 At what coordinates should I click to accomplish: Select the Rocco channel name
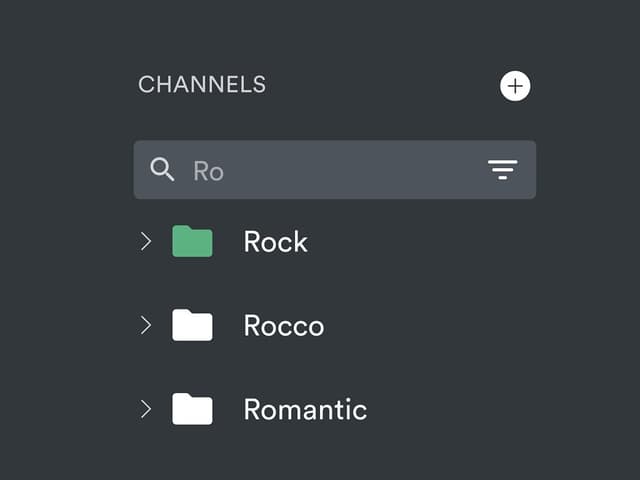(284, 326)
